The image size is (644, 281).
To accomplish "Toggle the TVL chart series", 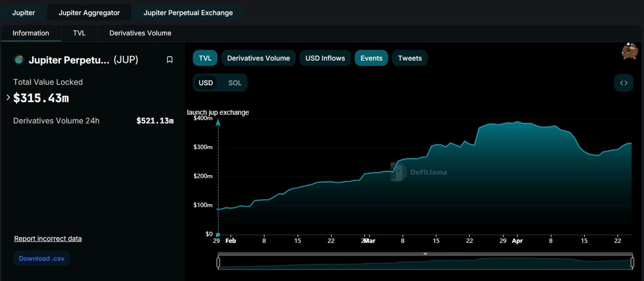I will [205, 58].
